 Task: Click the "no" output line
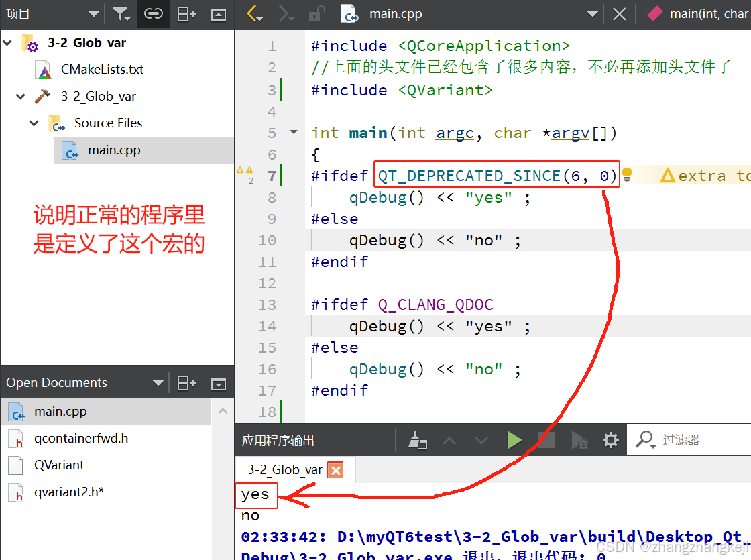(x=251, y=516)
